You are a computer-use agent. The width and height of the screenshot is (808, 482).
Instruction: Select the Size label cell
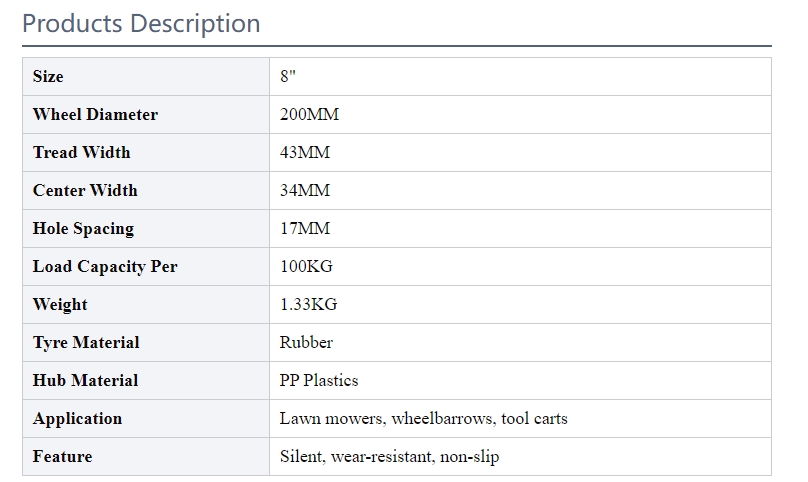(x=146, y=76)
